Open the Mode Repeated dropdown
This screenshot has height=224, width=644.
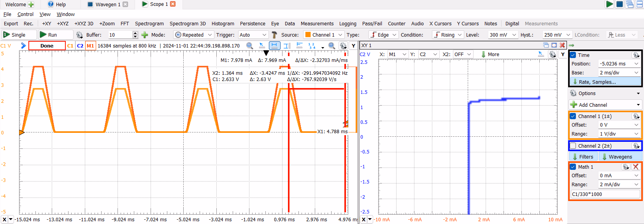tap(193, 35)
